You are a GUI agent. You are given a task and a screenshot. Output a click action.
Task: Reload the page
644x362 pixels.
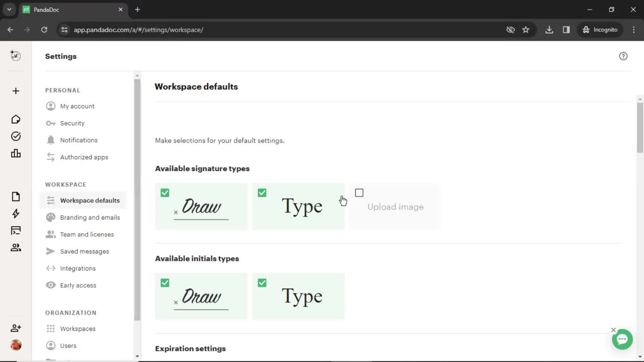coord(44,30)
